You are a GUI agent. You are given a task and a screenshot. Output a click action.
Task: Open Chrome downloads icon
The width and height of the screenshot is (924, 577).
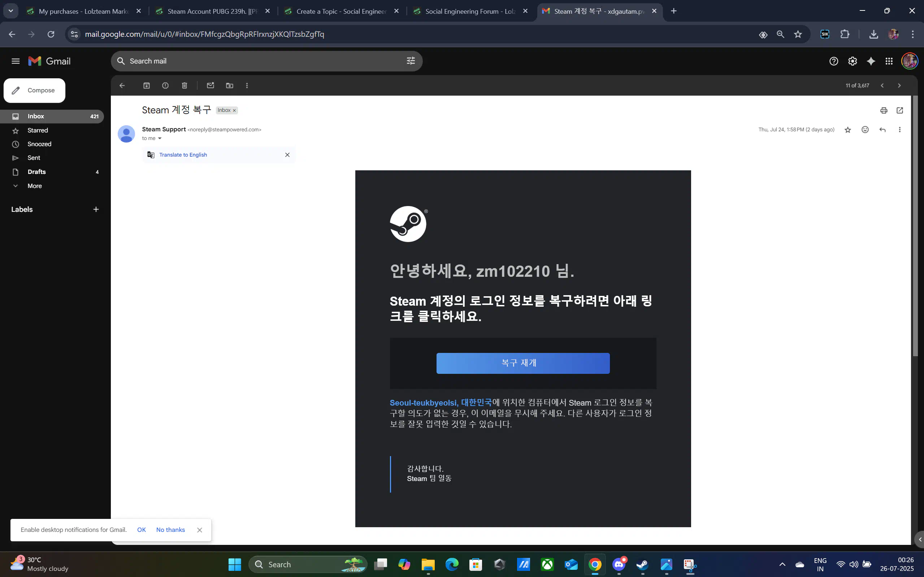(873, 34)
